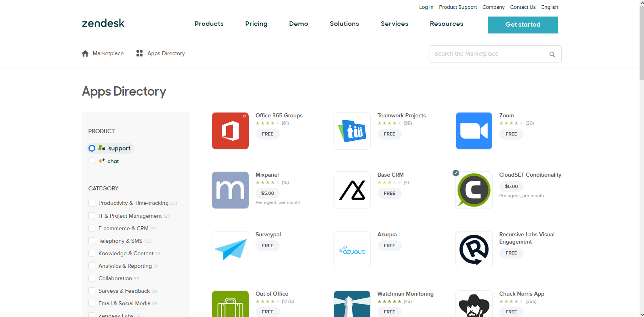The width and height of the screenshot is (644, 317).
Task: Open the Pricing menu item
Action: click(256, 24)
